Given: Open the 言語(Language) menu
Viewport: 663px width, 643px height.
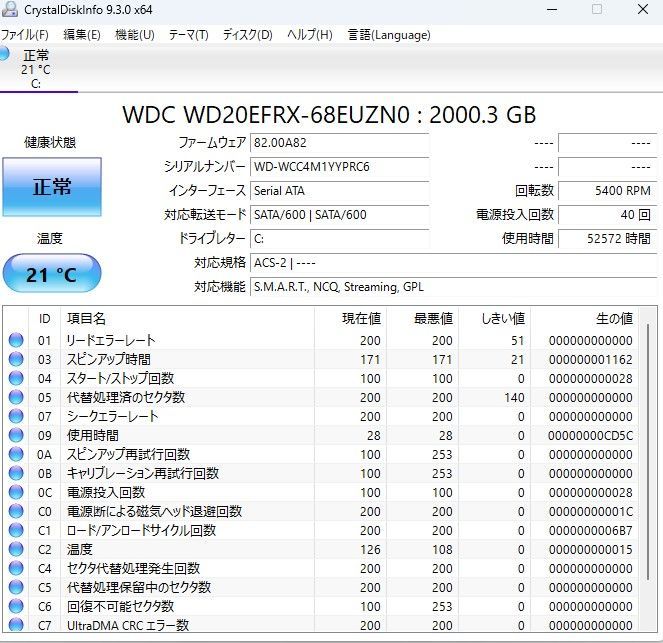Looking at the screenshot, I should [x=389, y=35].
